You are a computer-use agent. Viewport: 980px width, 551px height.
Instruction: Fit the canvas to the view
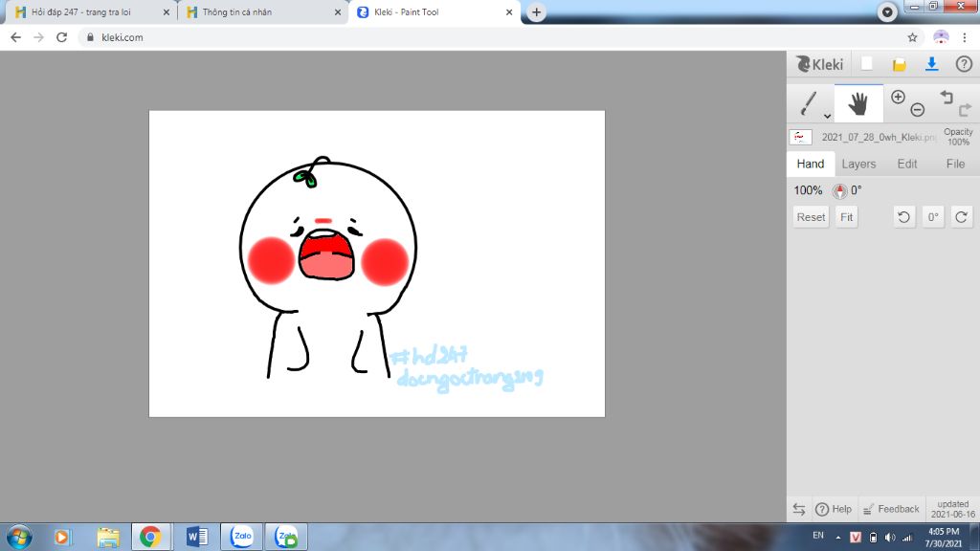coord(846,217)
